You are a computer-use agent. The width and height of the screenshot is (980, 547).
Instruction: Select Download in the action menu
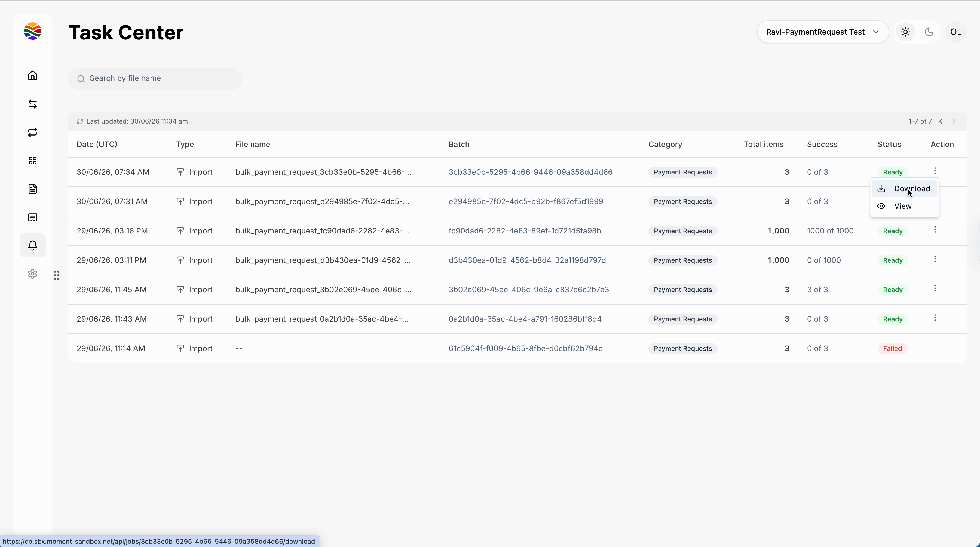pyautogui.click(x=904, y=189)
